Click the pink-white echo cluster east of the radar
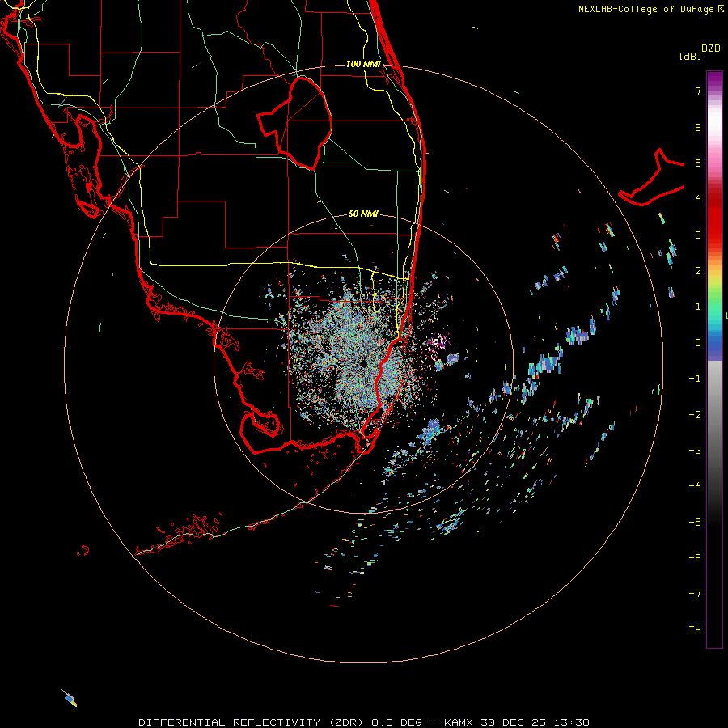728x728 pixels. 438,343
